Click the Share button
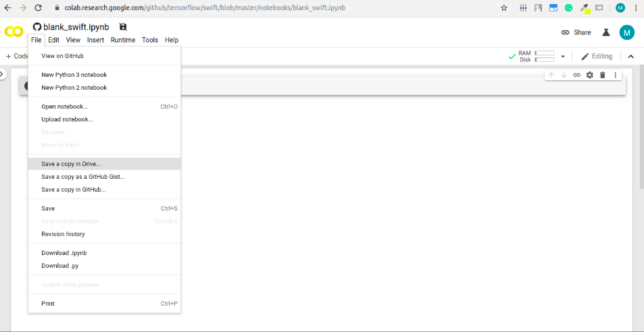Viewport: 644px width, 332px height. tap(576, 32)
